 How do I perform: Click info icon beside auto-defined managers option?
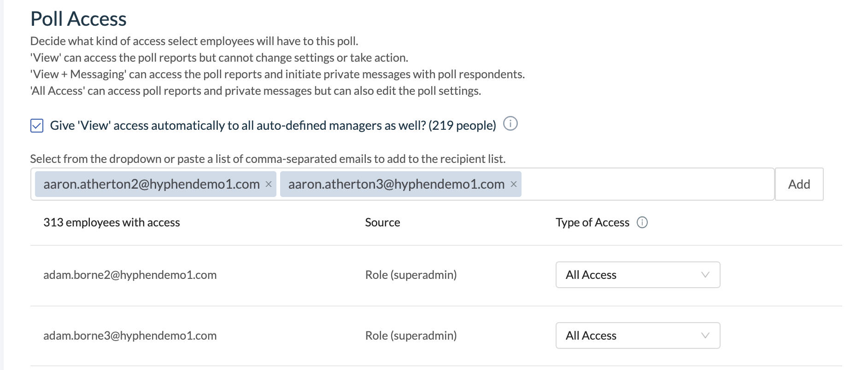pos(510,124)
